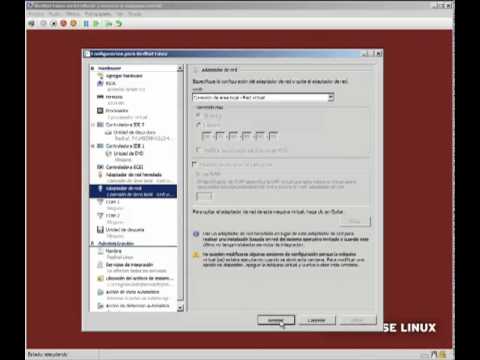Viewport: 480px width, 360px height.
Task: Click the green play Reset toolbar icon
Action: [x=96, y=24]
